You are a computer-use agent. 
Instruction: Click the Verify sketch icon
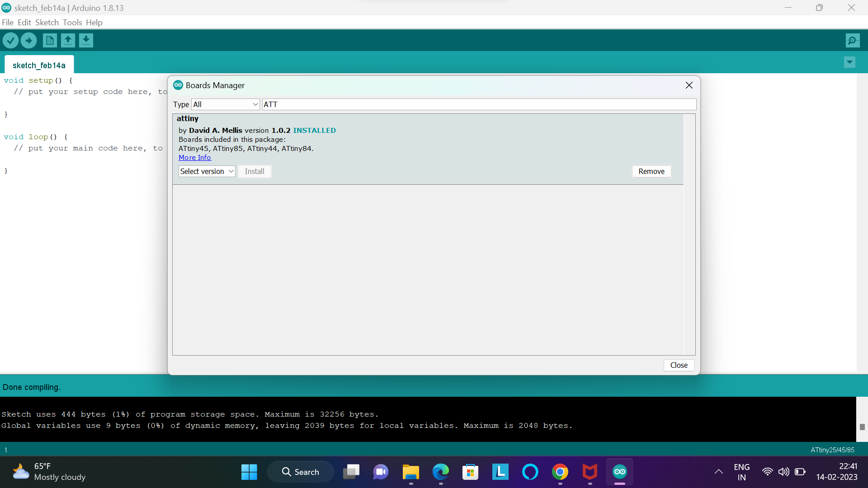[x=10, y=40]
